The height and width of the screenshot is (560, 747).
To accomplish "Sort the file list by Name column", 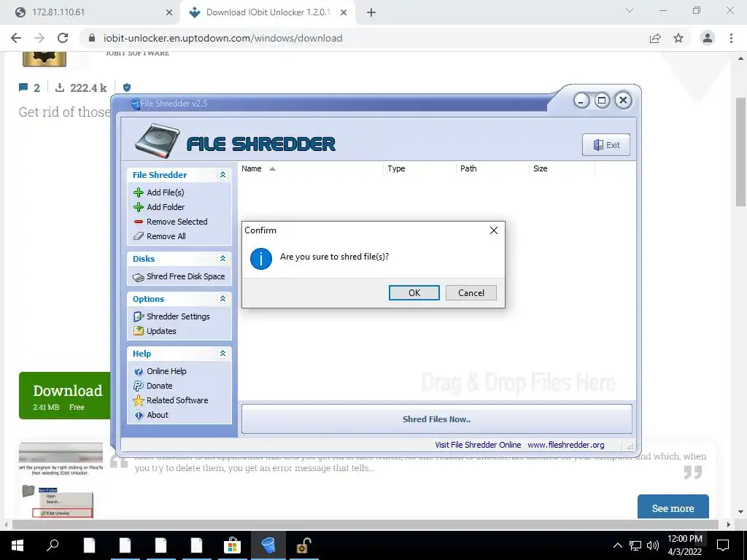I will click(311, 168).
